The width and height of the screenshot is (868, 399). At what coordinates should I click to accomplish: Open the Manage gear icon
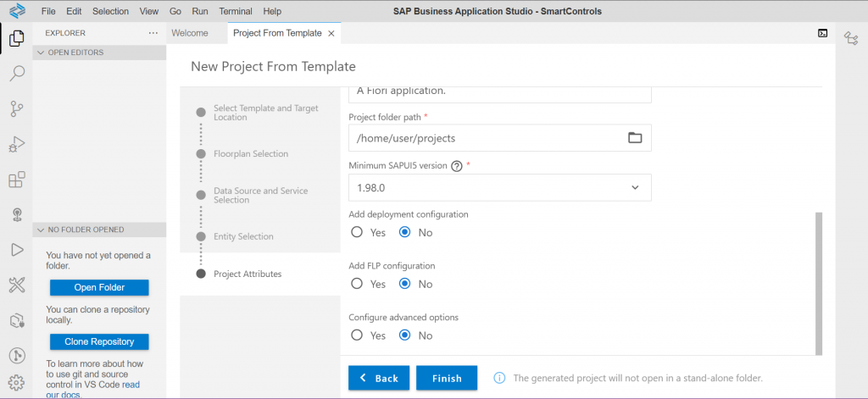(x=17, y=382)
